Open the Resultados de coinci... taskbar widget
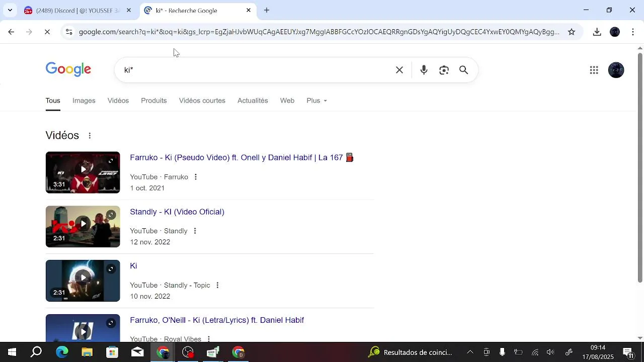 411,352
